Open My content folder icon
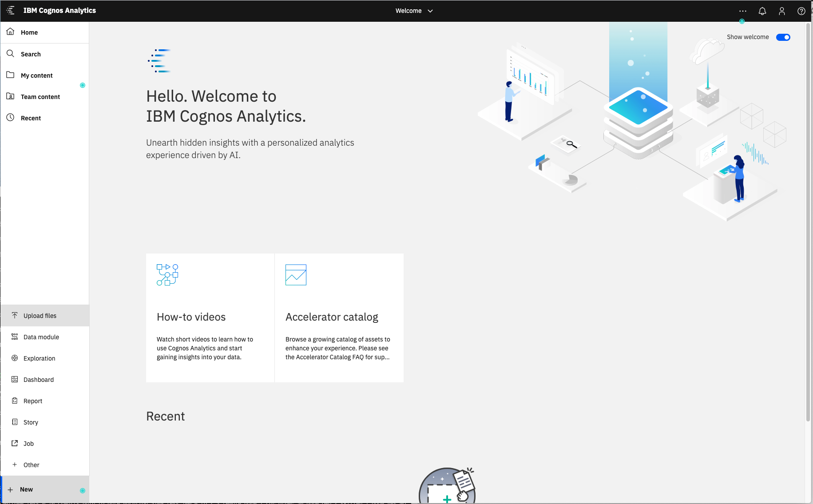 tap(10, 75)
